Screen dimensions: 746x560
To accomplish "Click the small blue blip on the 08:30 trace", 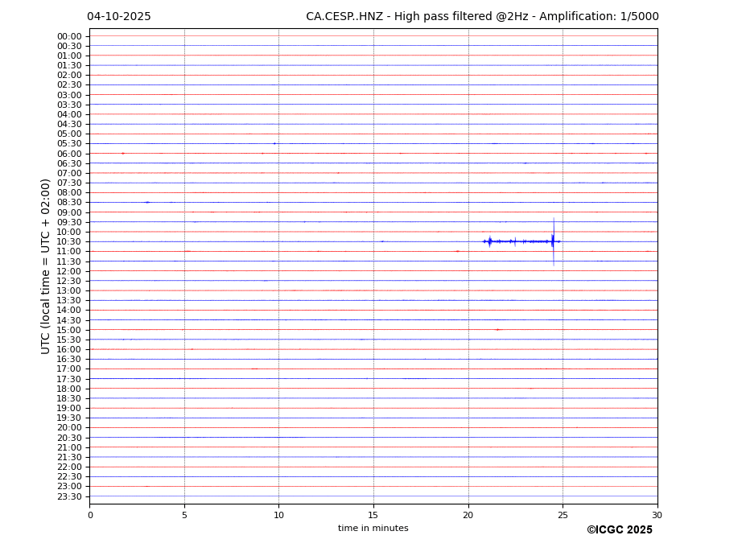I will tap(147, 202).
